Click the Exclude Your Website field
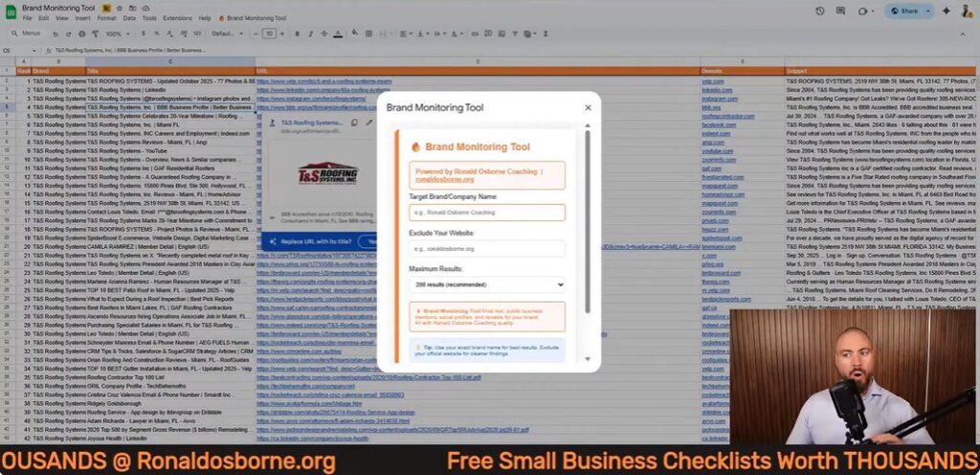 [487, 248]
